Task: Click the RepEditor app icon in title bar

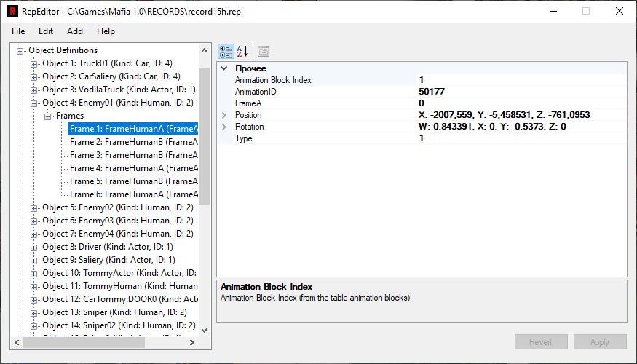Action: [12, 12]
